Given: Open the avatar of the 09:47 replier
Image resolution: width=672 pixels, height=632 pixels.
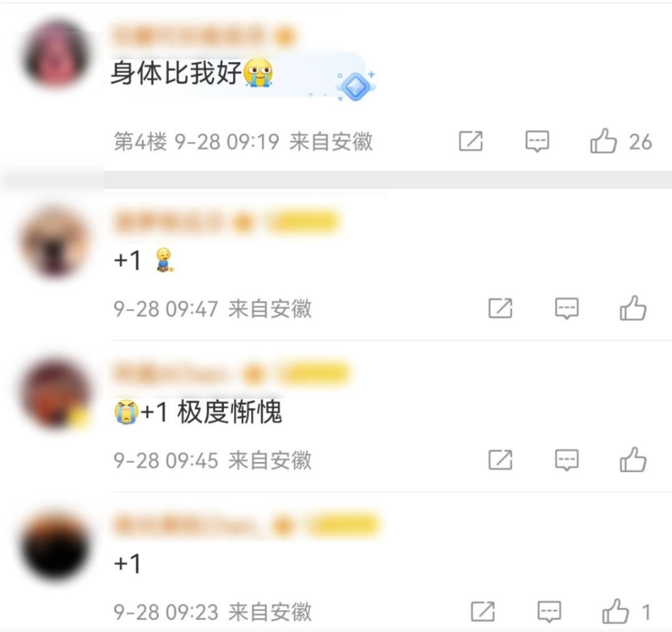Looking at the screenshot, I should (56, 242).
